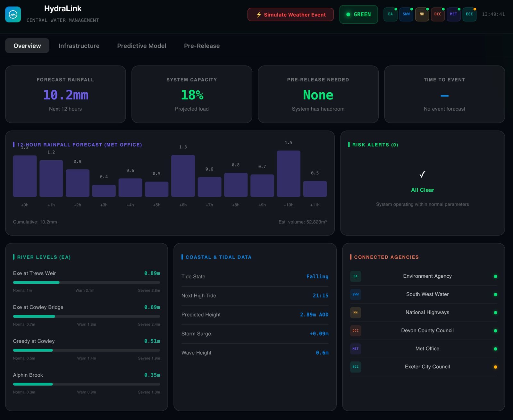Click Alphin Brook '0.35m' reading
Screen dimensions: 513x420
pyautogui.click(x=152, y=375)
